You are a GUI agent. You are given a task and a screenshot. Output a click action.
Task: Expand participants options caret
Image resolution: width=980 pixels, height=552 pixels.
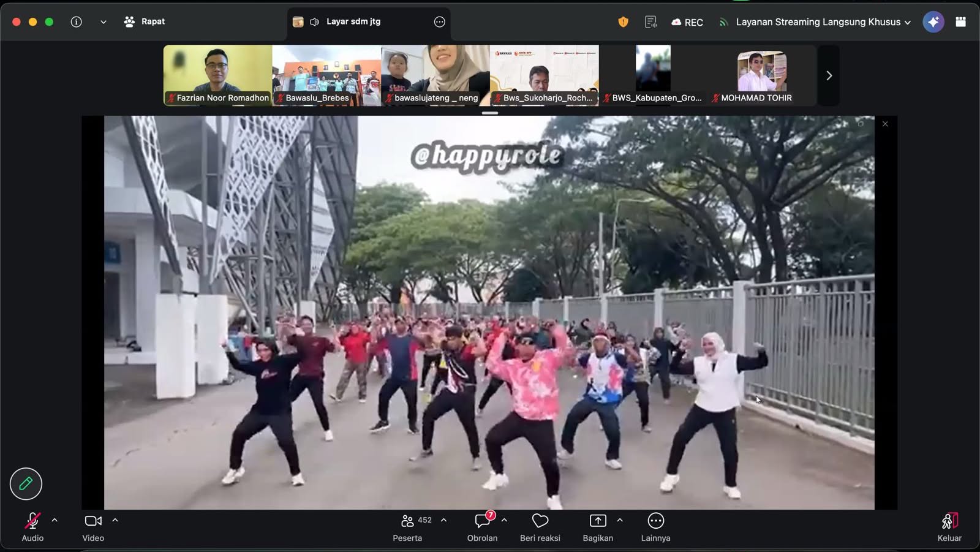point(443,520)
